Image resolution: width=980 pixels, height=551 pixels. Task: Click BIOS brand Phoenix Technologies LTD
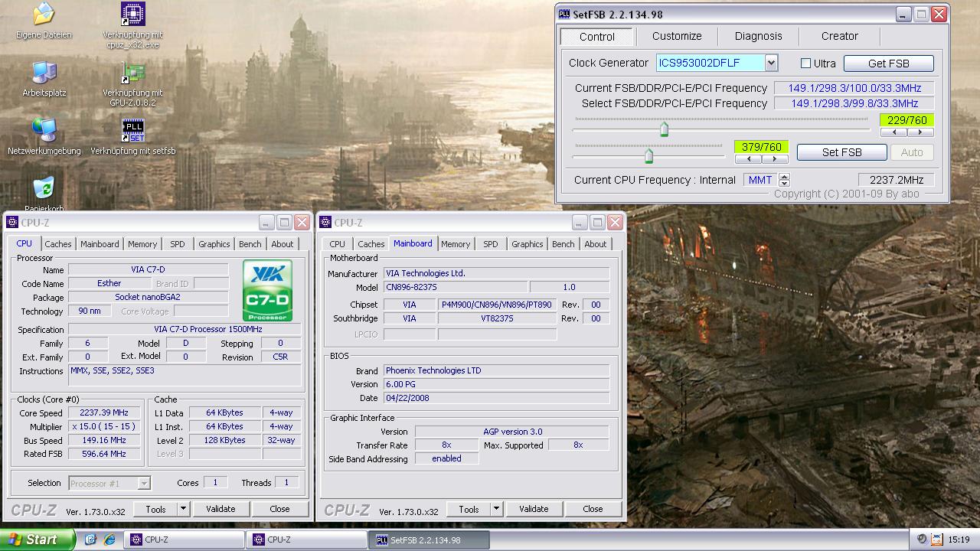496,370
